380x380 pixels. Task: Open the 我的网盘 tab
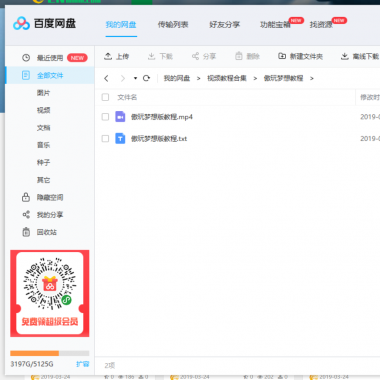tap(121, 24)
